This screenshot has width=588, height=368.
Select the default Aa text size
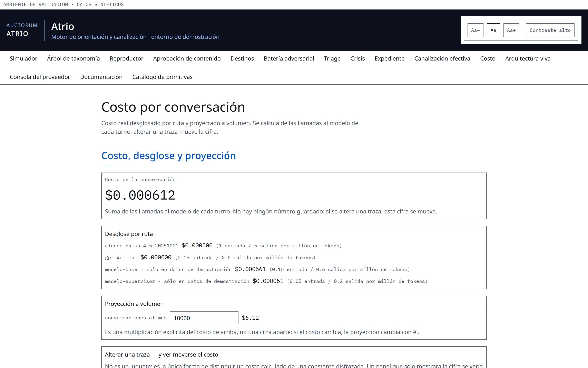493,30
